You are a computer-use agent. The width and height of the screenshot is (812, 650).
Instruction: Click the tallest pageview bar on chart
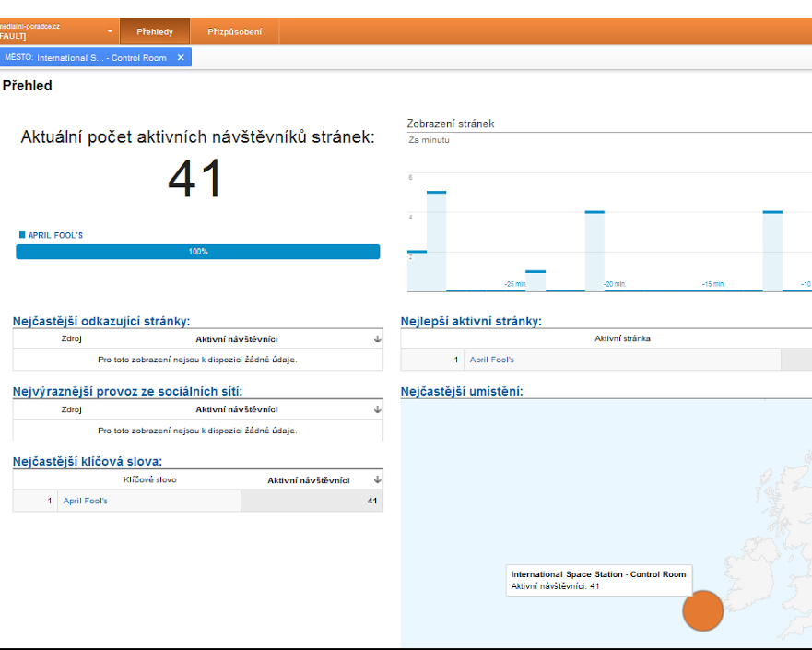pos(437,242)
